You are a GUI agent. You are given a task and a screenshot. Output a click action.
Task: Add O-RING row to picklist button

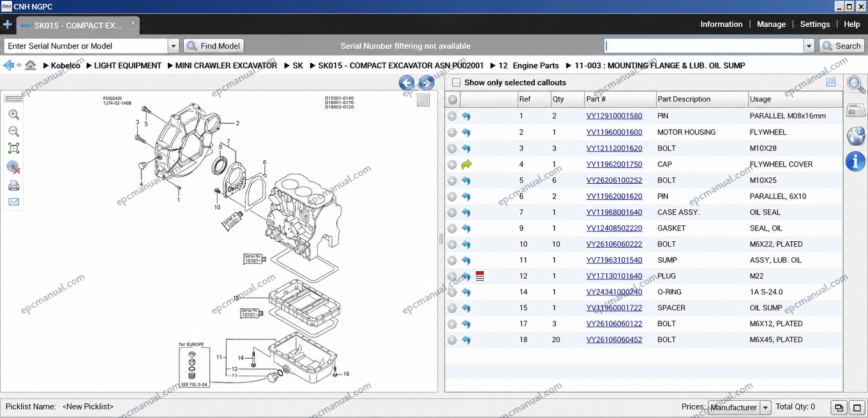(x=453, y=292)
